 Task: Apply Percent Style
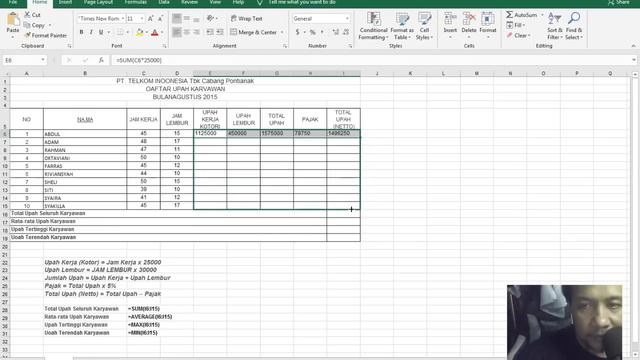[x=312, y=32]
